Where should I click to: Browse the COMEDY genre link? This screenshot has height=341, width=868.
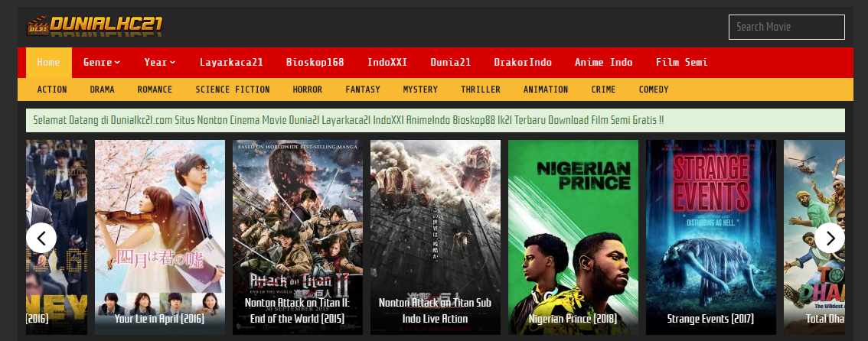(x=654, y=89)
